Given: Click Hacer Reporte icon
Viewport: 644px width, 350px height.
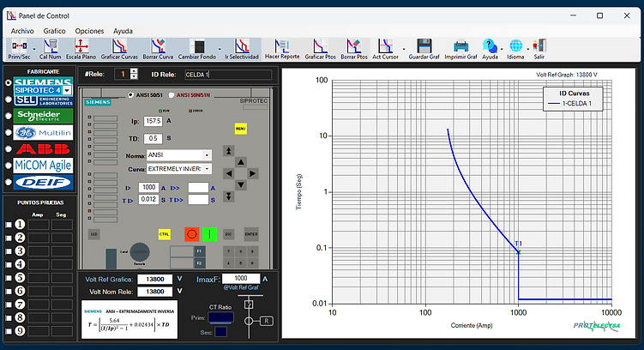Looking at the screenshot, I should click(282, 49).
